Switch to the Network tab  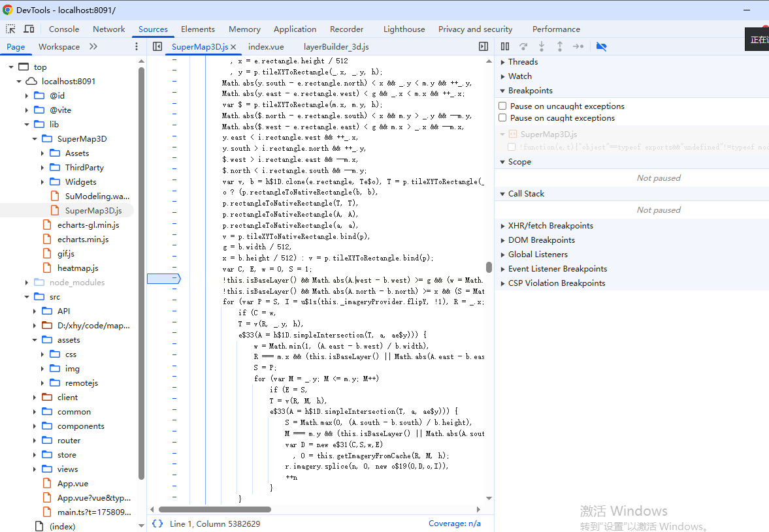pyautogui.click(x=109, y=29)
